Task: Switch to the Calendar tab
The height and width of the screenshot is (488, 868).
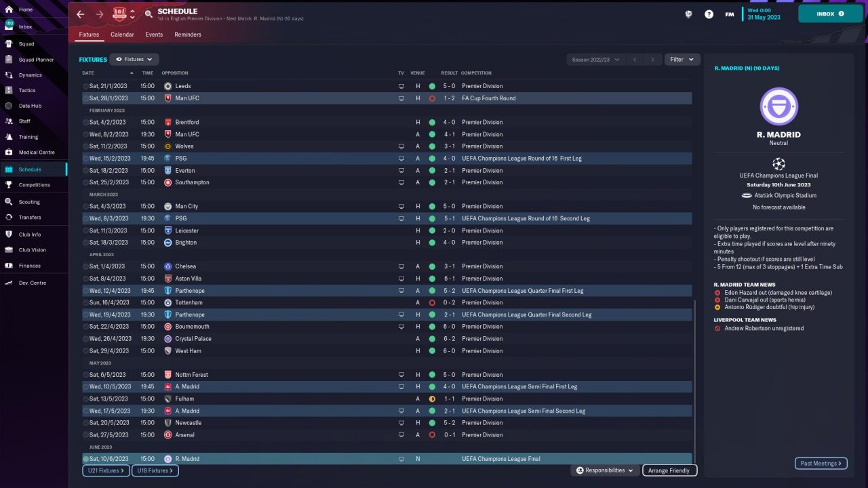Action: click(x=122, y=35)
